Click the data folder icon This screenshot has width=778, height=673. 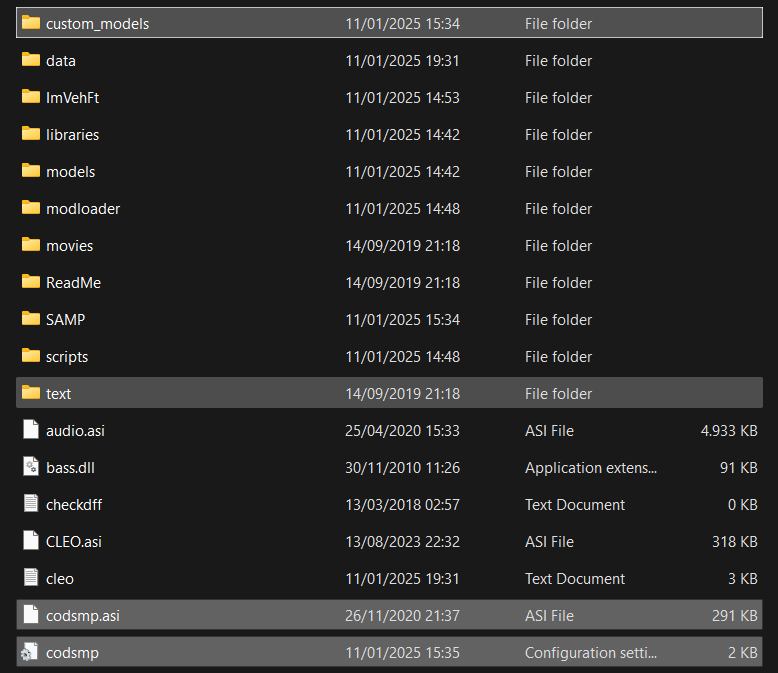31,60
